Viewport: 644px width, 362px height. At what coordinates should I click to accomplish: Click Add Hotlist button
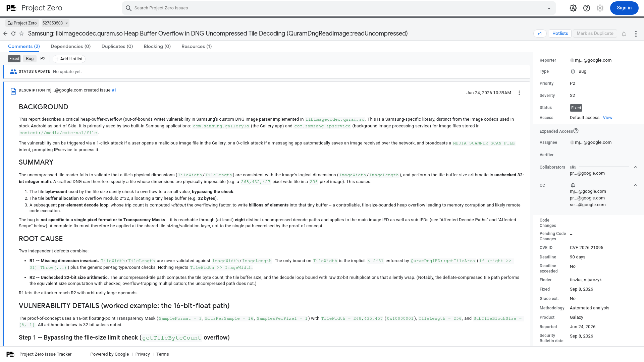(69, 59)
